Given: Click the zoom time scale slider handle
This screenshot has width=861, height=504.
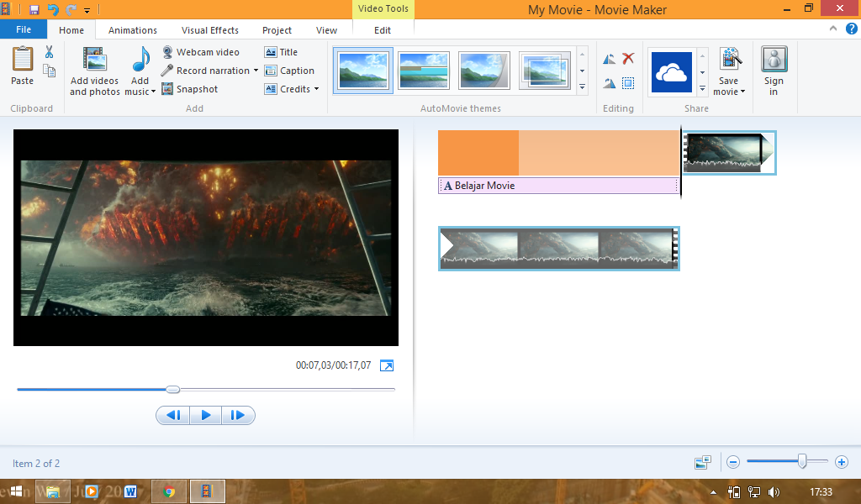Looking at the screenshot, I should point(802,461).
